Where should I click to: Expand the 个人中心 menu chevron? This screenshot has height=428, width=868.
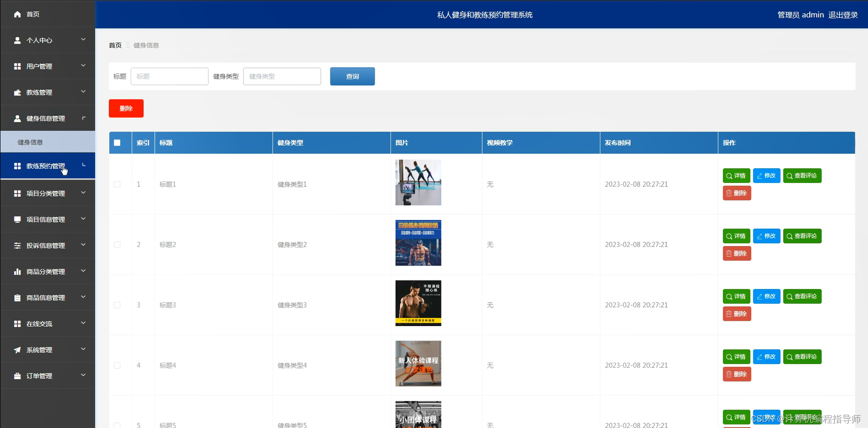point(83,39)
